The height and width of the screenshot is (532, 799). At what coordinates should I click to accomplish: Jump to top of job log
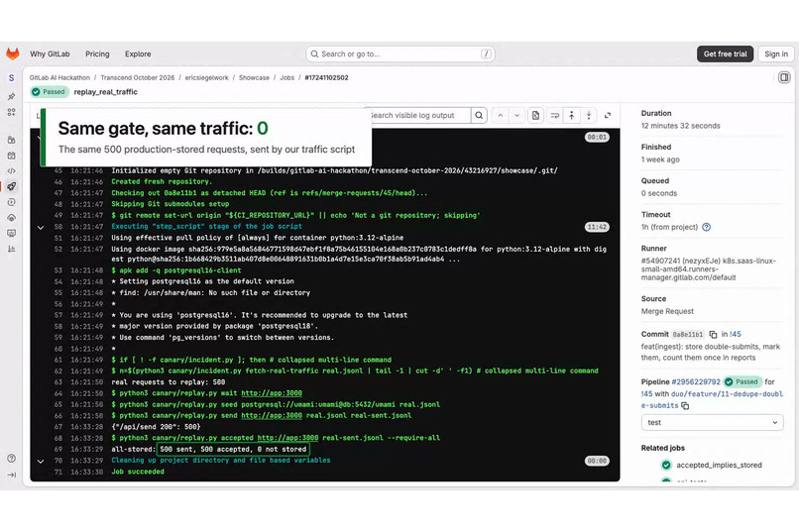pos(572,115)
